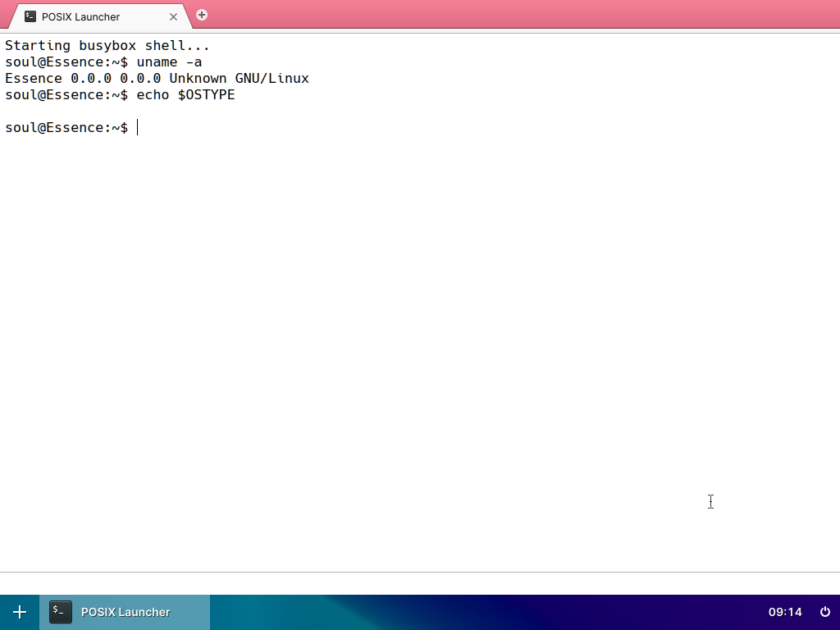Image resolution: width=840 pixels, height=630 pixels.
Task: Select the POSIX Launcher tab
Action: (x=101, y=16)
